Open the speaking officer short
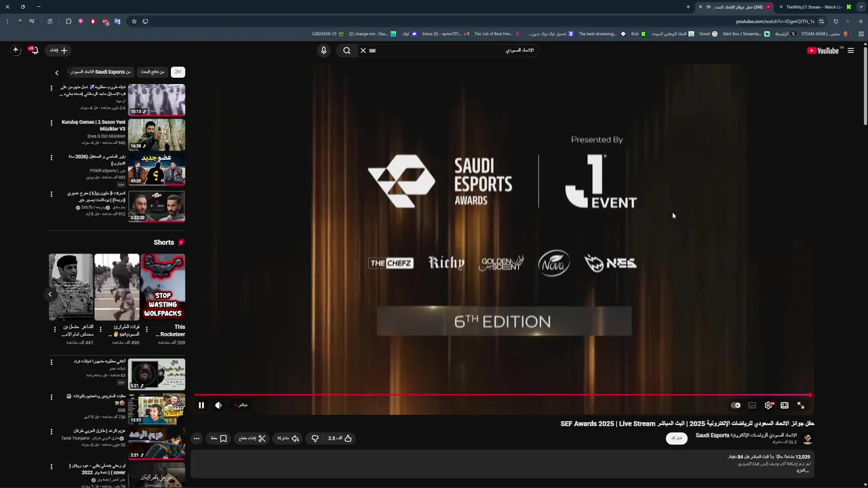Screen dimensions: 868x488 [x=71, y=287]
